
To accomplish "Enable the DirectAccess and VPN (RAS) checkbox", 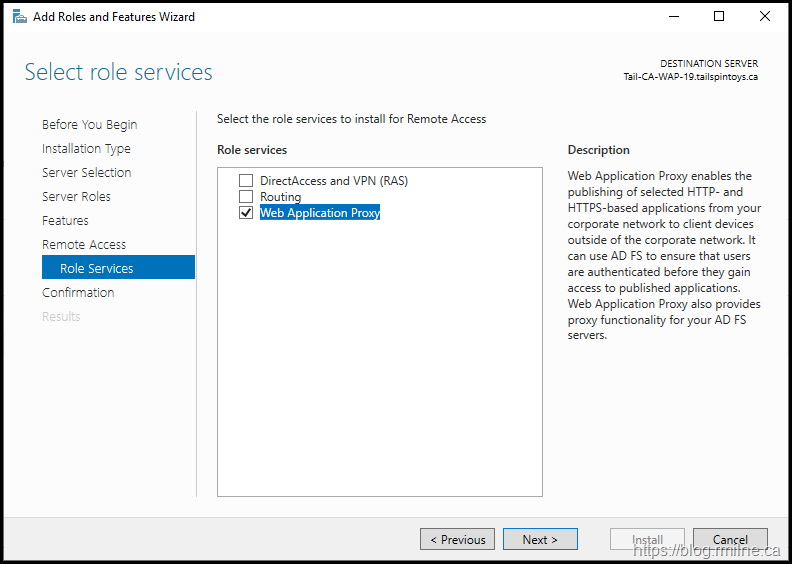I will coord(246,181).
